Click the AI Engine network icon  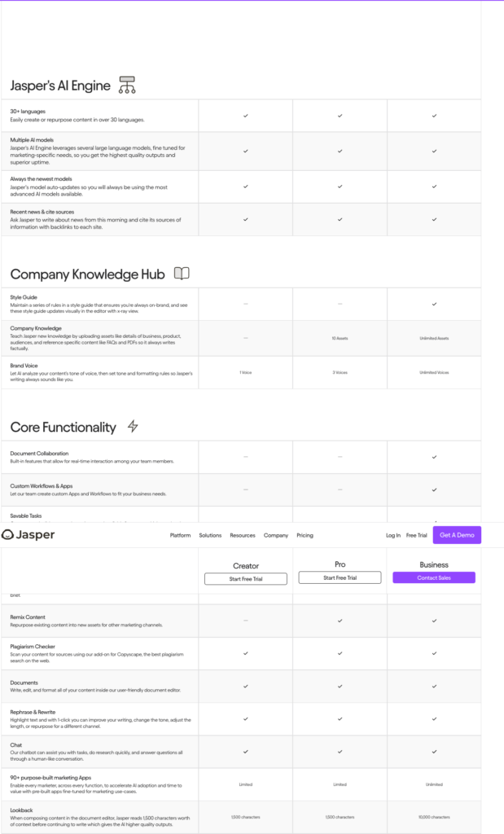tap(127, 85)
